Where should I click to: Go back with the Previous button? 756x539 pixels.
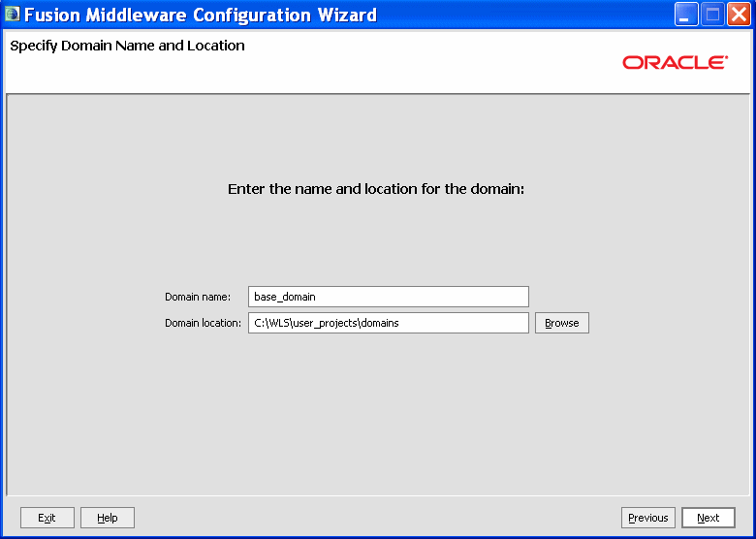pyautogui.click(x=648, y=518)
